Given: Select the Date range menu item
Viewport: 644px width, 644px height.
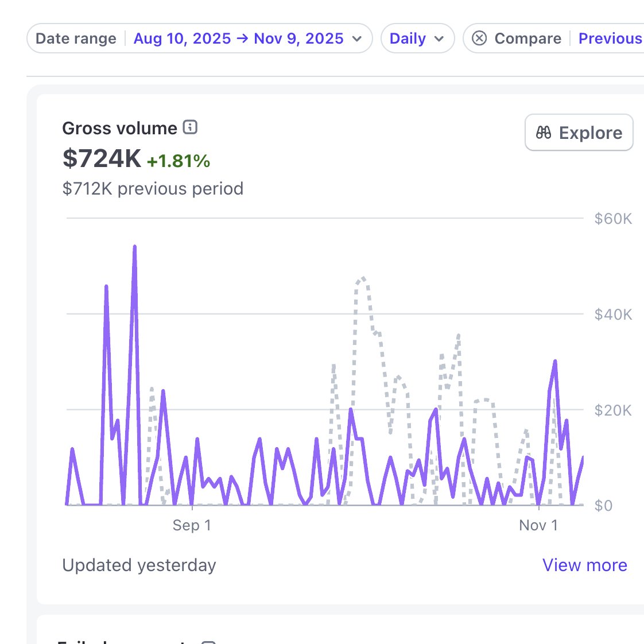Looking at the screenshot, I should (75, 38).
